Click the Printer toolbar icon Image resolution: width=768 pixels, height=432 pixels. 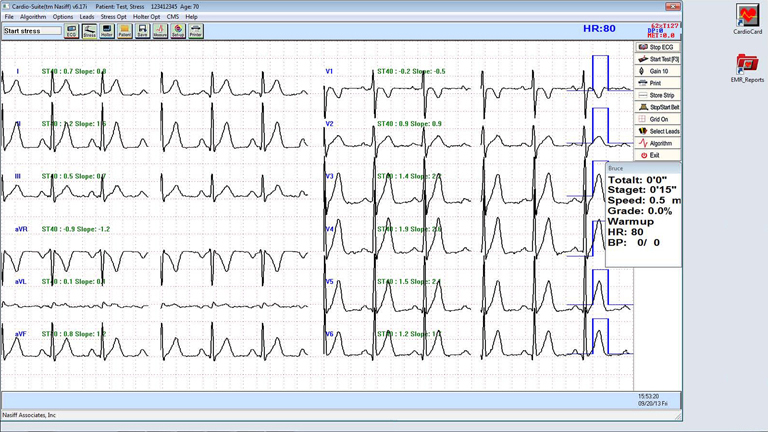(195, 31)
